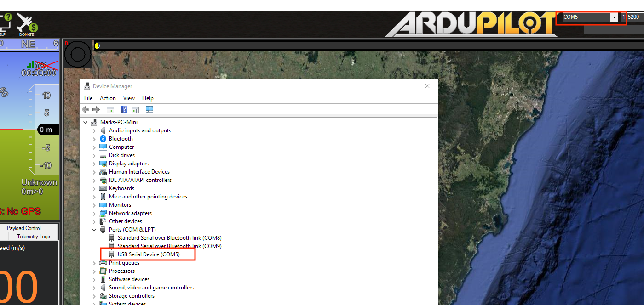
Task: Switch to the Telemetry Logs tab
Action: tap(33, 237)
